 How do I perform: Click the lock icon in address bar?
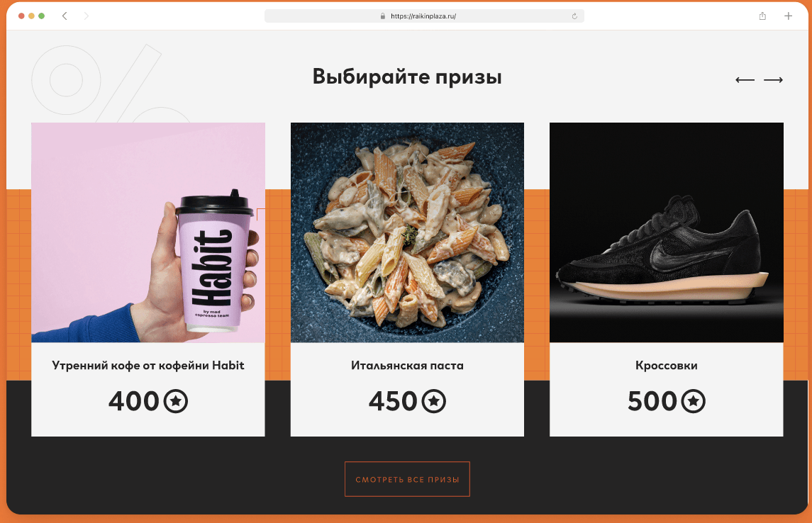[383, 16]
